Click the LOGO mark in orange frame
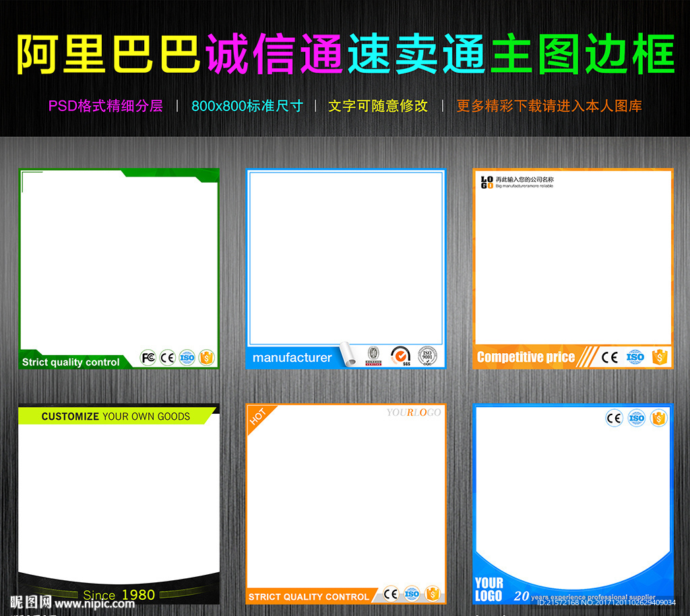This screenshot has width=690, height=616. coord(487,182)
